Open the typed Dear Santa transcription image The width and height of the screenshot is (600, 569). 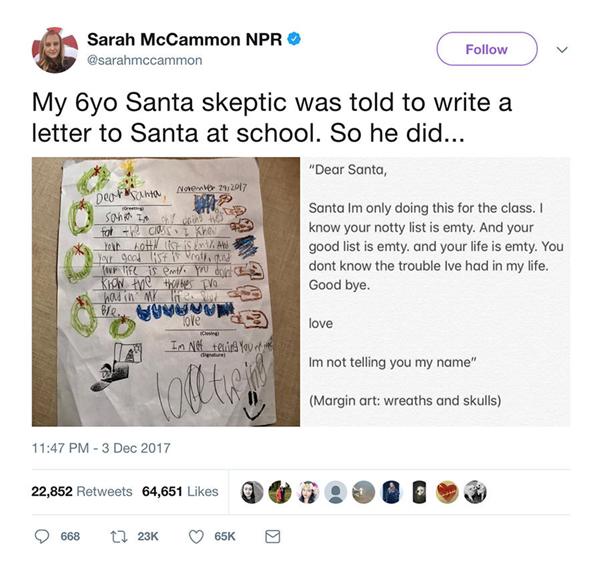(x=436, y=291)
